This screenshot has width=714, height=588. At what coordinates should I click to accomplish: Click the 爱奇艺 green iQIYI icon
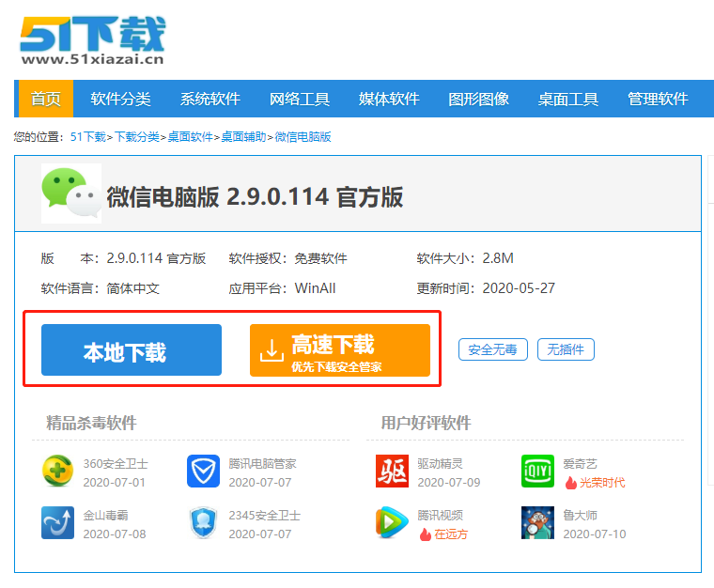pyautogui.click(x=537, y=471)
